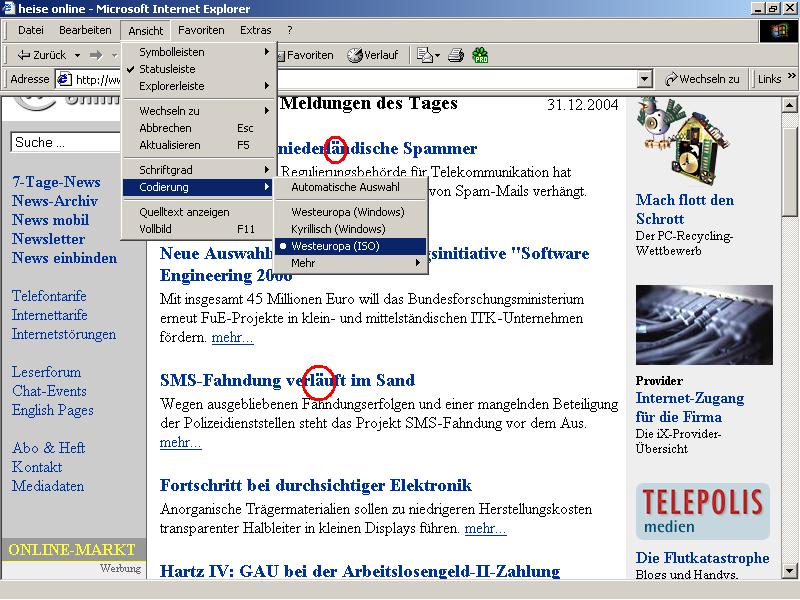Open the Newsletter sidebar link
The image size is (800, 600).
pos(48,239)
